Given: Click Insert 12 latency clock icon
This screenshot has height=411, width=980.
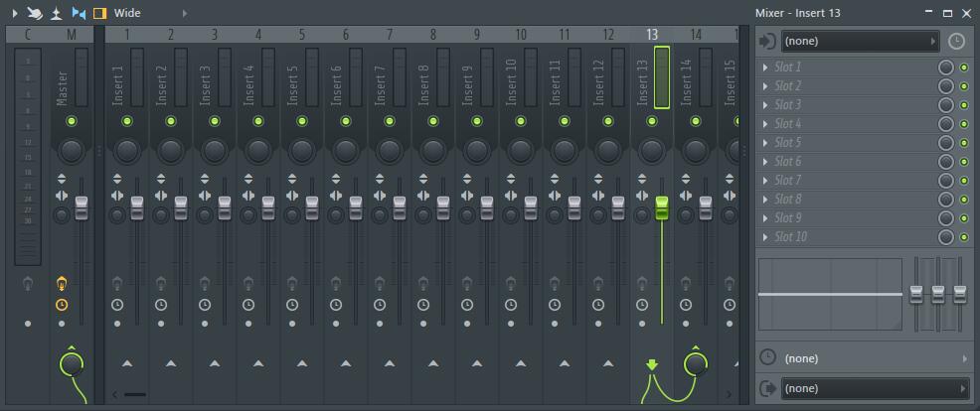Looking at the screenshot, I should point(598,305).
